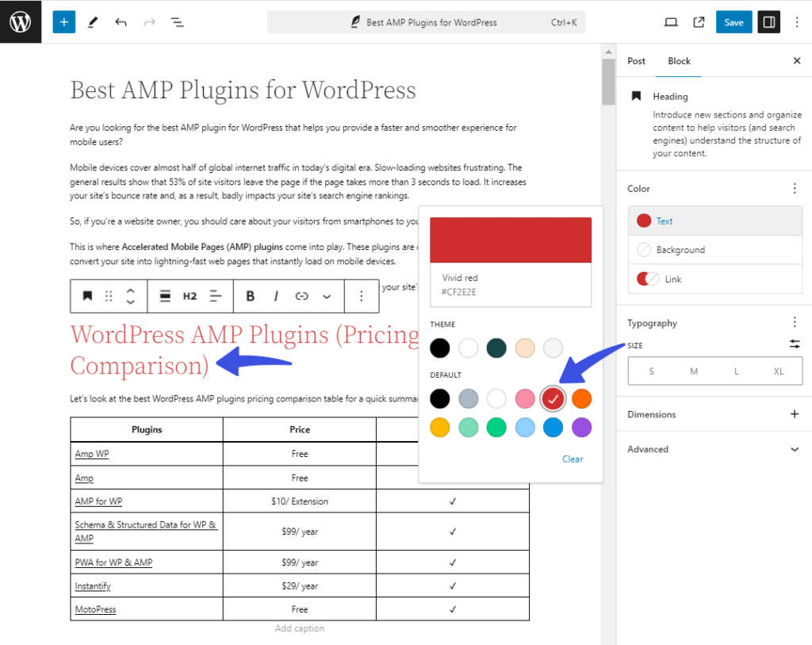The height and width of the screenshot is (645, 812).
Task: Open the WordPress logo menu
Action: coord(20,21)
